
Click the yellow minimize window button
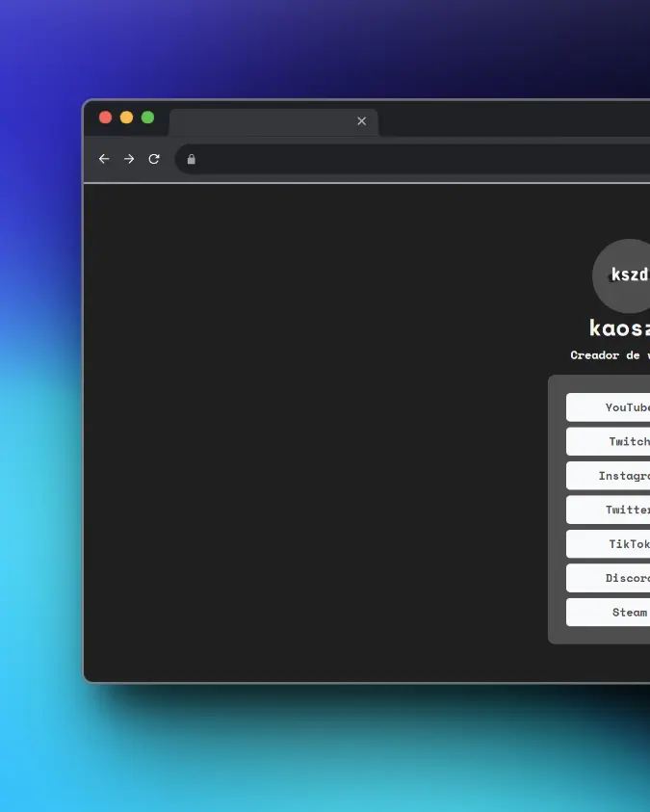pos(127,118)
